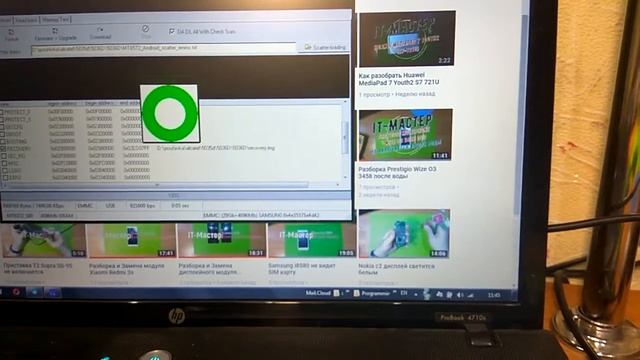Open 'Приставка T2 Supra' video title link
This screenshot has width=640, height=360.
[x=38, y=268]
